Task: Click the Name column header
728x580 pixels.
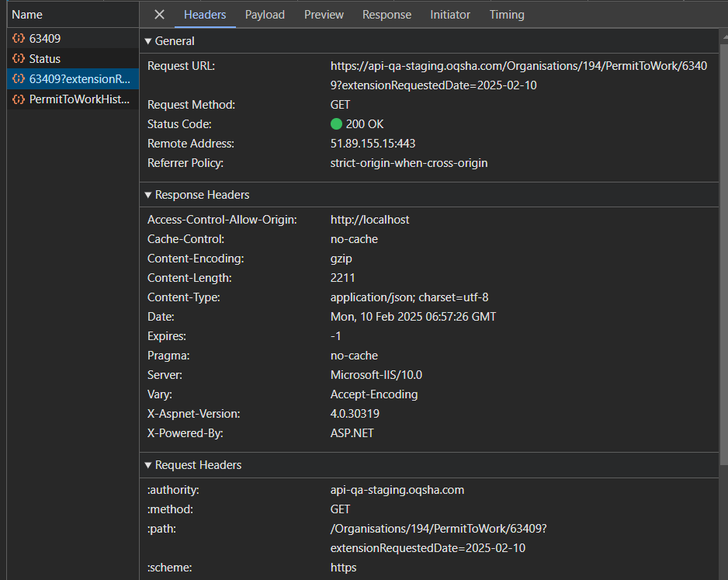Action: tap(27, 15)
